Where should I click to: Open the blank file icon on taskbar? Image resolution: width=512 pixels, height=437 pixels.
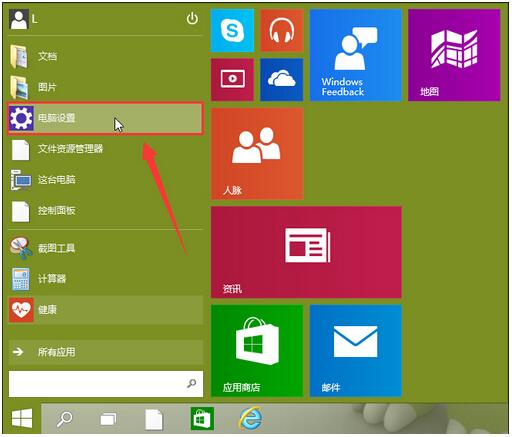coord(154,419)
